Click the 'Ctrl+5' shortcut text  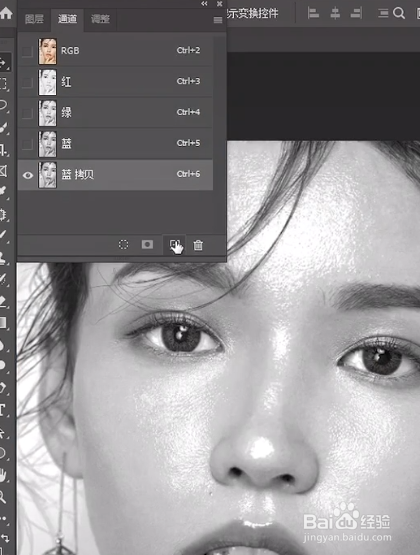point(188,143)
